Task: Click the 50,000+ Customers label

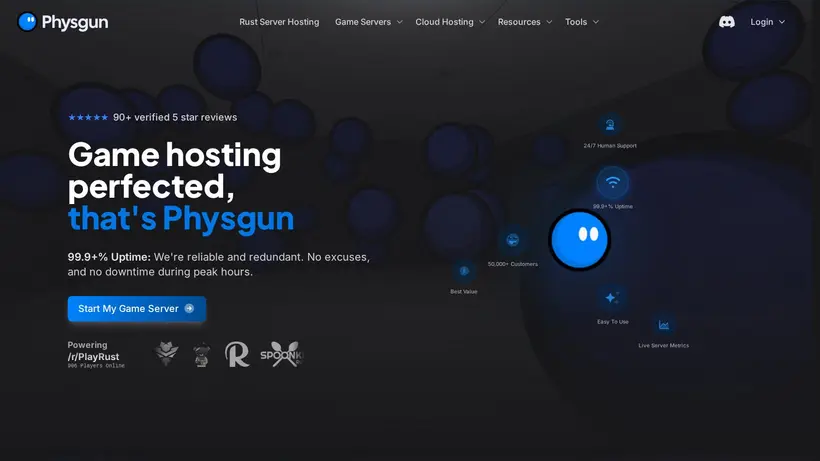Action: (x=512, y=264)
